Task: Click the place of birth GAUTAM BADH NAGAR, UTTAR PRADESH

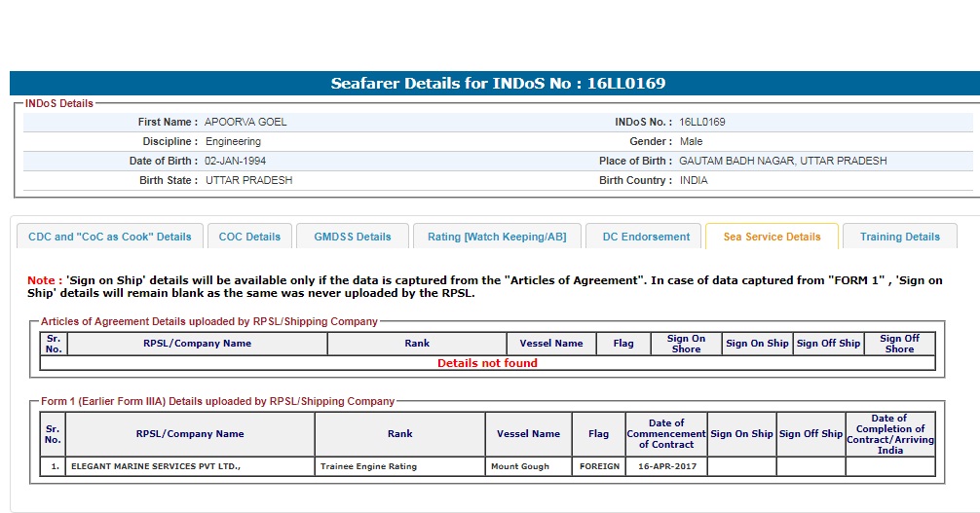Action: [x=783, y=161]
